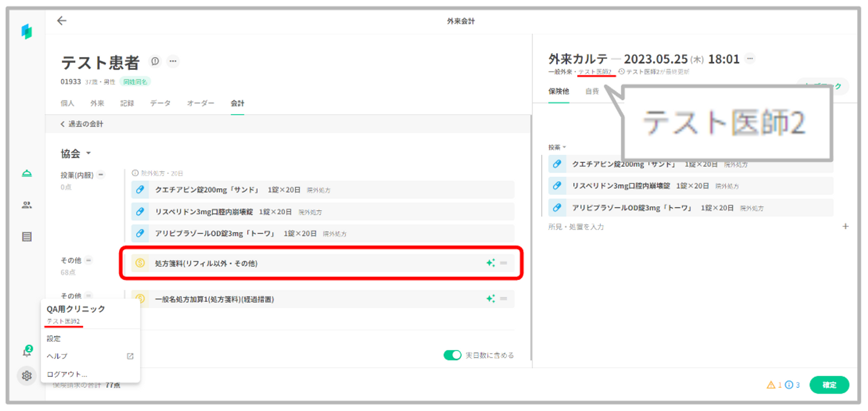The image size is (868, 411).
Task: Switch to the 記録 tab
Action: tap(127, 103)
